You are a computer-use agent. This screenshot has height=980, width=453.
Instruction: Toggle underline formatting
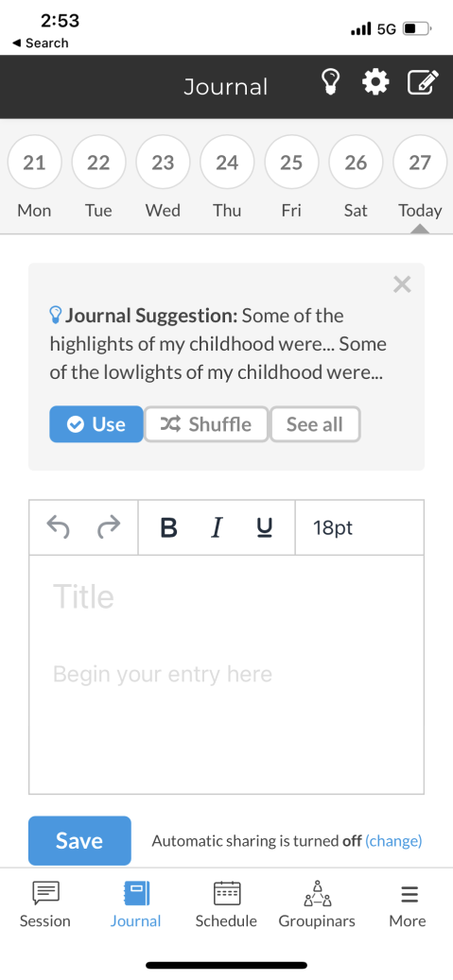point(265,528)
